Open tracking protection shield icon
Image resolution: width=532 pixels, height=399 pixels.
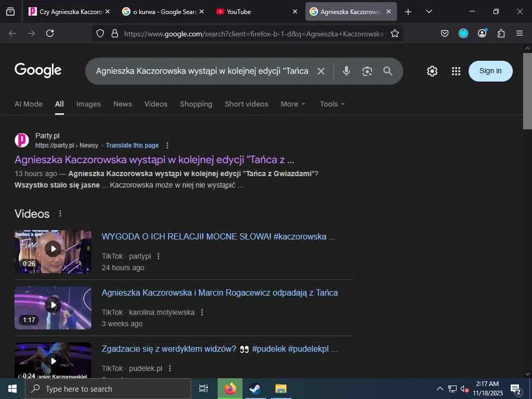[x=100, y=33]
